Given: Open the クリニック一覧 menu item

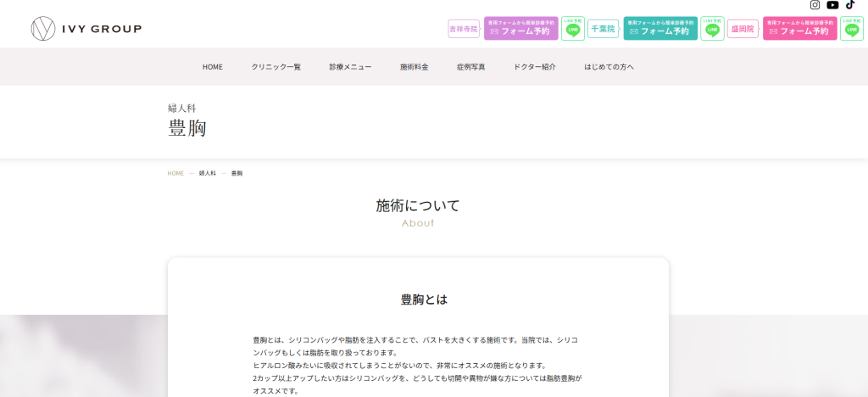Looking at the screenshot, I should click(276, 67).
